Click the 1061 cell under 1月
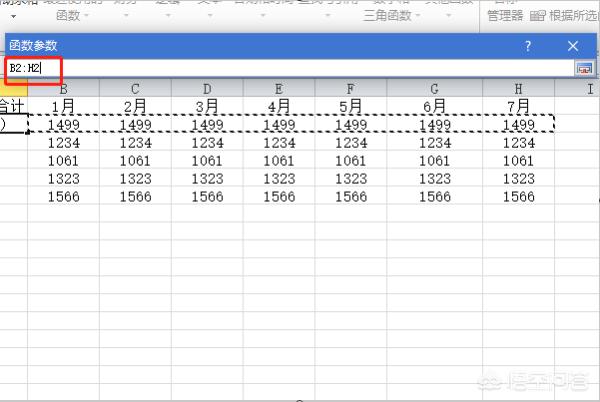The image size is (600, 402). (64, 160)
